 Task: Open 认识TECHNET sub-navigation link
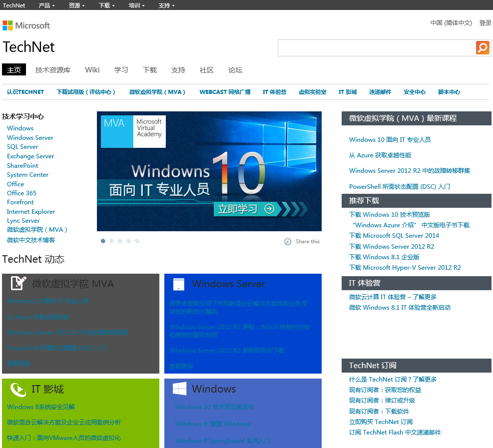[25, 92]
